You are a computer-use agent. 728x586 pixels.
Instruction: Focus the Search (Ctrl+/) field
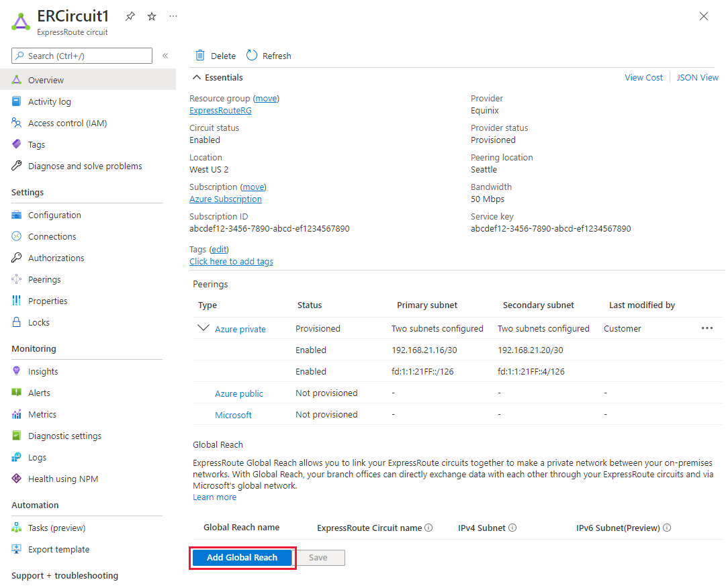(x=82, y=56)
